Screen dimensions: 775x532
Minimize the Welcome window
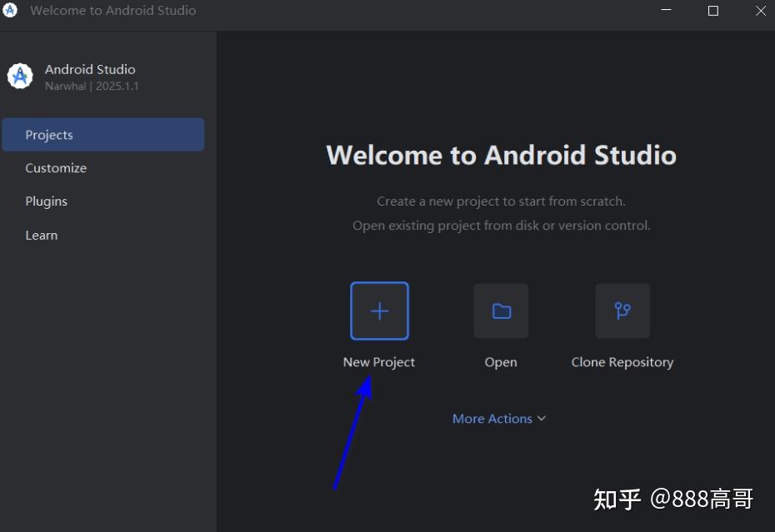coord(667,10)
